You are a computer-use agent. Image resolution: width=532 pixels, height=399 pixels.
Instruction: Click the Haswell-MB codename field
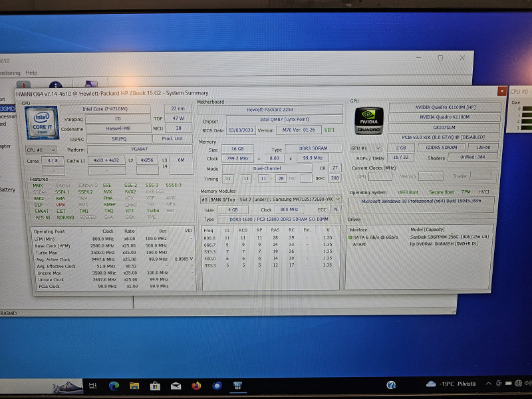coord(118,128)
